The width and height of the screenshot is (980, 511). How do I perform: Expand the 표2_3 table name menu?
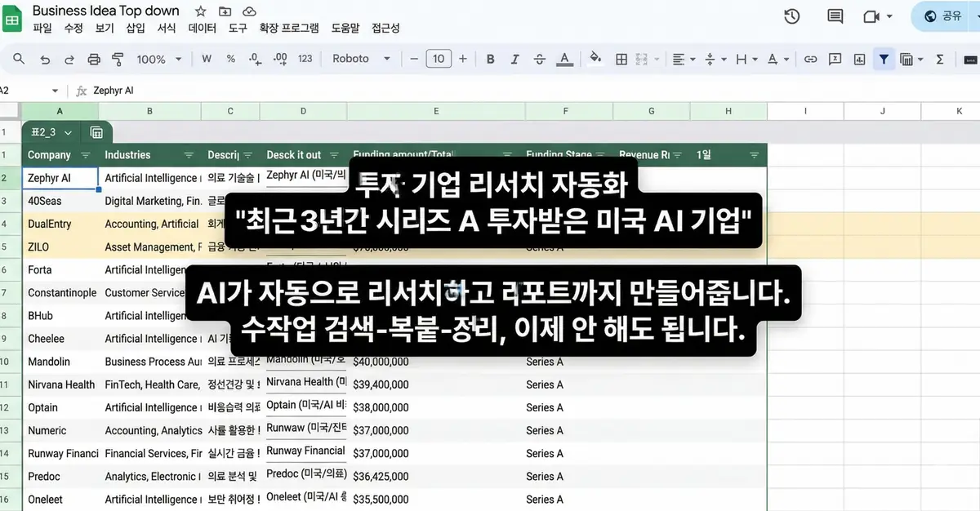[68, 132]
